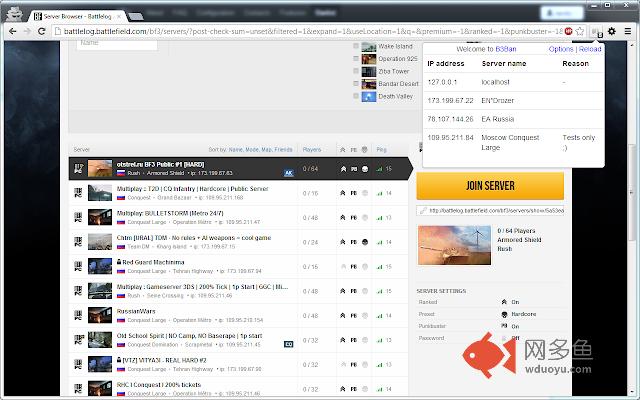Click the browser Forward arrow
This screenshot has height=400, width=640.
27,31
